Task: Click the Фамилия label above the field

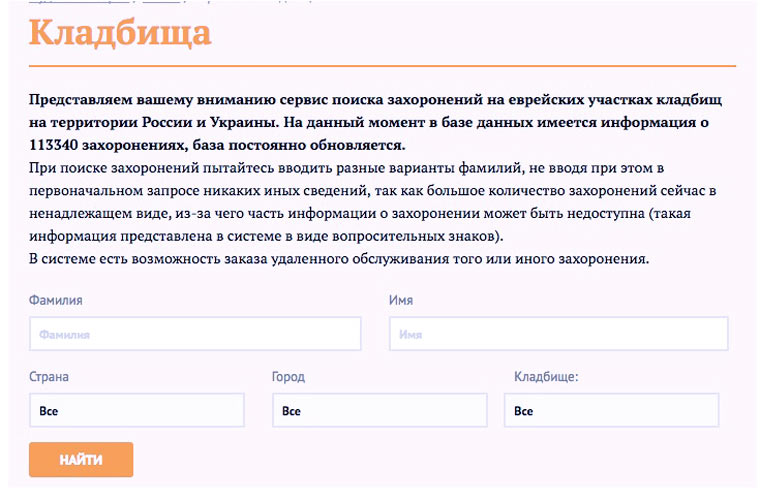Action: (x=56, y=300)
